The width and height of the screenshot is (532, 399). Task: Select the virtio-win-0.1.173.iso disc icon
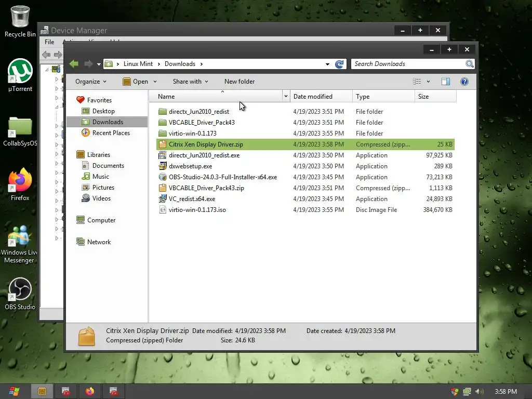[163, 209]
